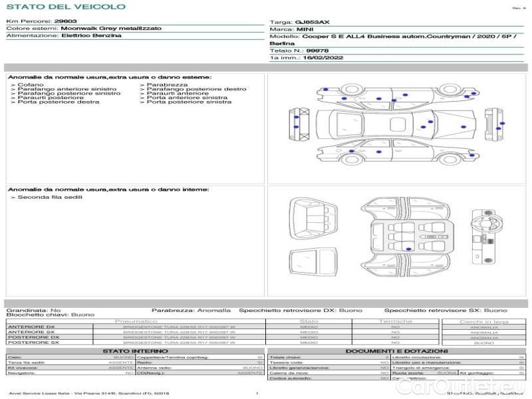The width and height of the screenshot is (532, 399).
Task: Select the 'Parabrezza' anomaly entry
Action: pyautogui.click(x=167, y=85)
